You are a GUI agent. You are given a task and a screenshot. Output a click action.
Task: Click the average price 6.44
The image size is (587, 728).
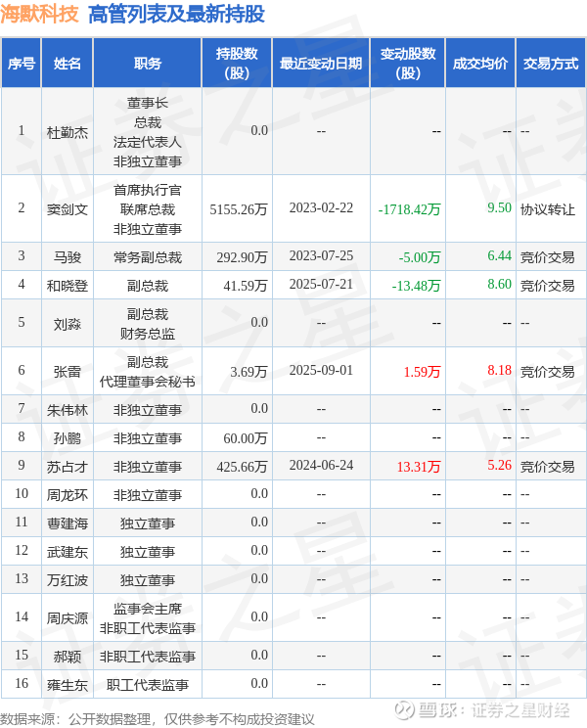coord(499,255)
